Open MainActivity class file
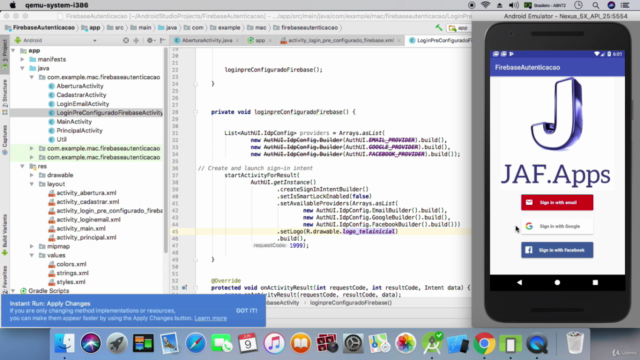The height and width of the screenshot is (360, 640). [x=74, y=122]
